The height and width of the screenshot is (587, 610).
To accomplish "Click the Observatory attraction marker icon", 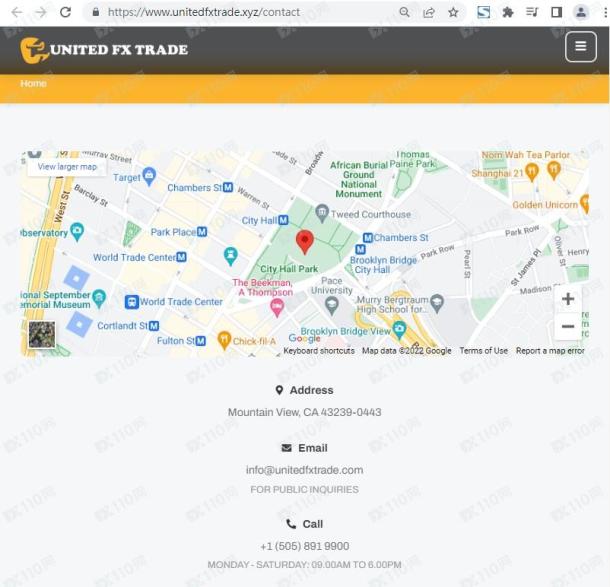I will [77, 231].
